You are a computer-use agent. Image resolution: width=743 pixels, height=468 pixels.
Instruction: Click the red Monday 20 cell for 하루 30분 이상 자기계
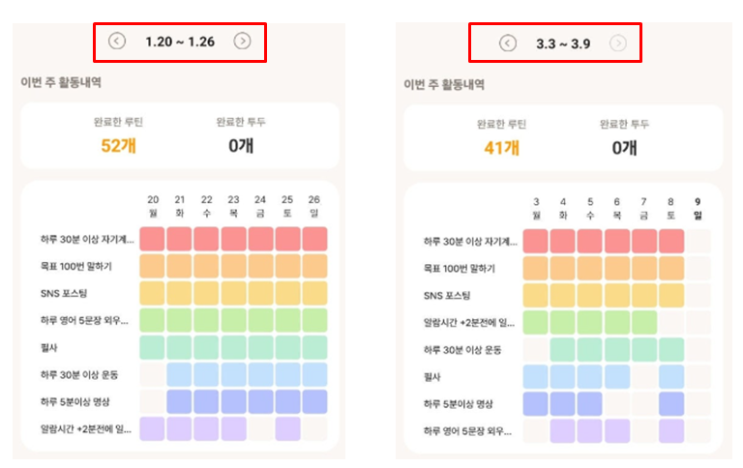tap(152, 239)
